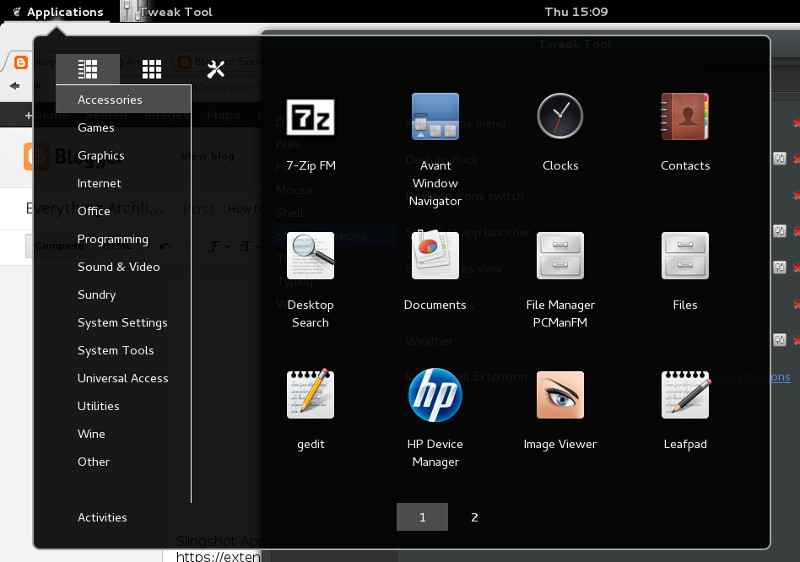Choose the Sundry category
This screenshot has height=562, width=800.
(x=97, y=295)
